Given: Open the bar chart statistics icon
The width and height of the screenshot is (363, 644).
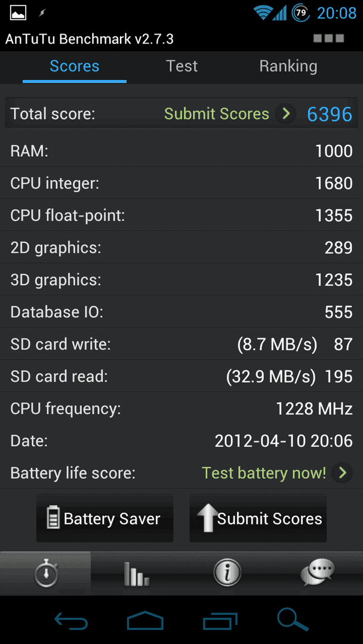Looking at the screenshot, I should point(137,574).
